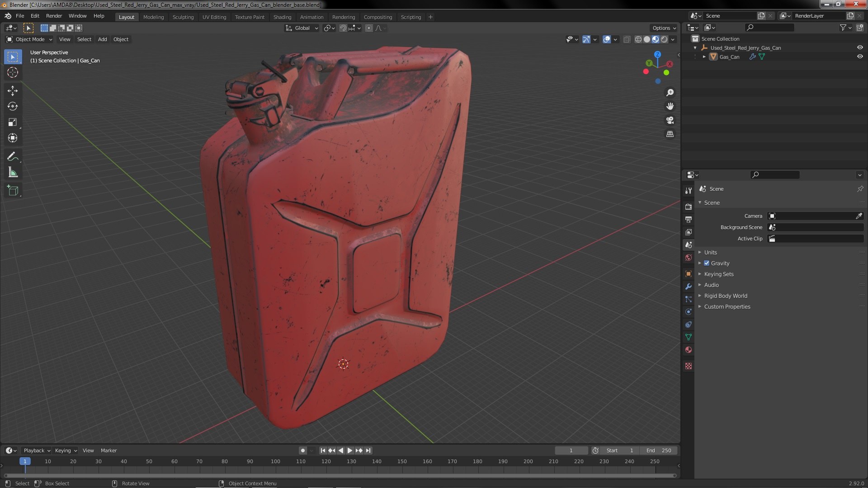Enable the Gravity checkbox

coord(707,263)
